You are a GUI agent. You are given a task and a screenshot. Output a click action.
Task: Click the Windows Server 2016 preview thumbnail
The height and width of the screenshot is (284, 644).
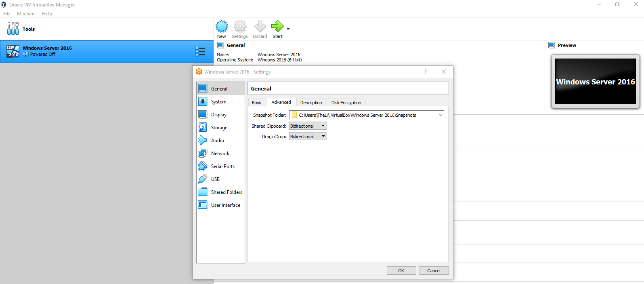coord(595,82)
